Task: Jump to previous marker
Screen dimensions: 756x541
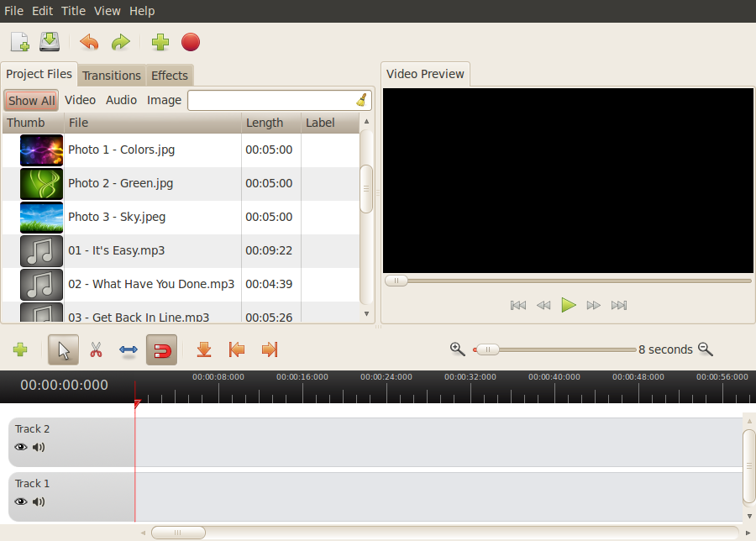Action: pos(237,349)
